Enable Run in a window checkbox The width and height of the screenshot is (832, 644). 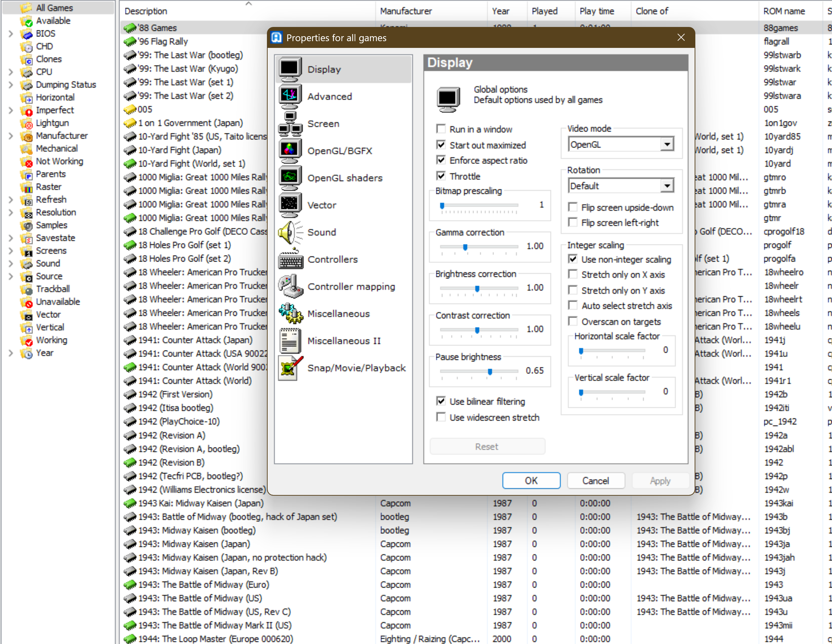pos(441,129)
